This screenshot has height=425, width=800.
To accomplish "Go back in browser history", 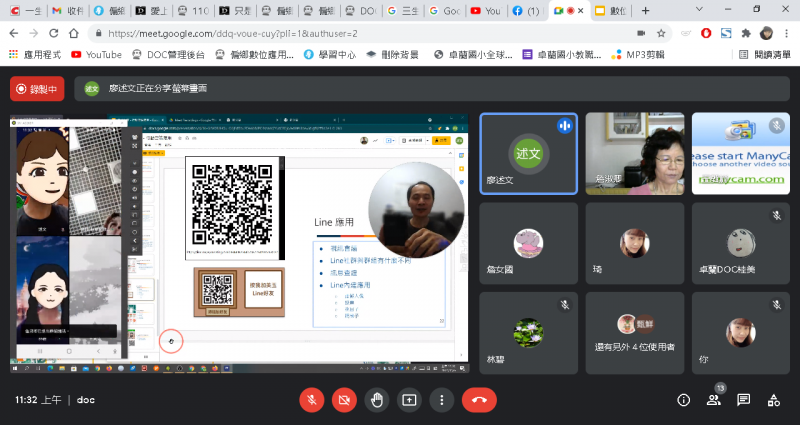I will click(14, 34).
